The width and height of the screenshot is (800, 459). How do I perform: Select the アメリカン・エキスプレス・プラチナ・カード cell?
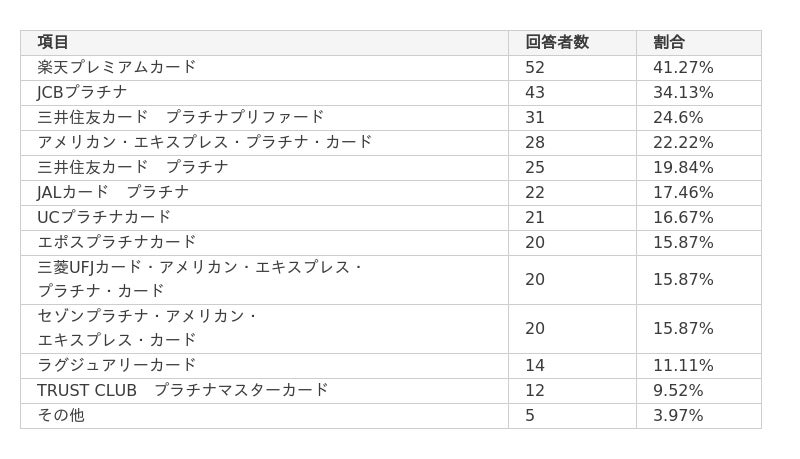[204, 143]
